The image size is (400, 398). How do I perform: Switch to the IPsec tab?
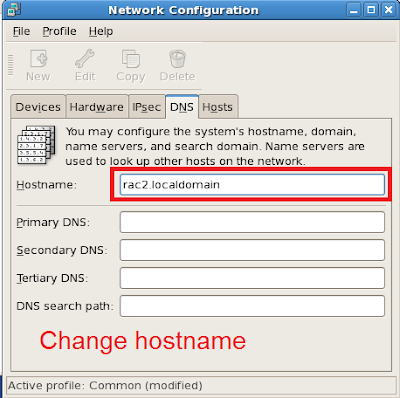(x=147, y=107)
